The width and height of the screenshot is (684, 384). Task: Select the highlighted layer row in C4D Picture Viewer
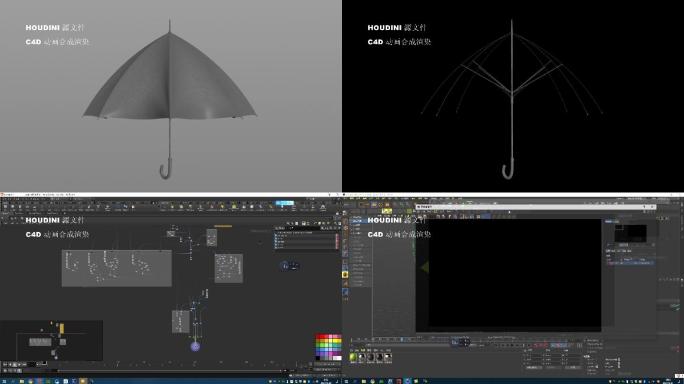click(x=631, y=263)
